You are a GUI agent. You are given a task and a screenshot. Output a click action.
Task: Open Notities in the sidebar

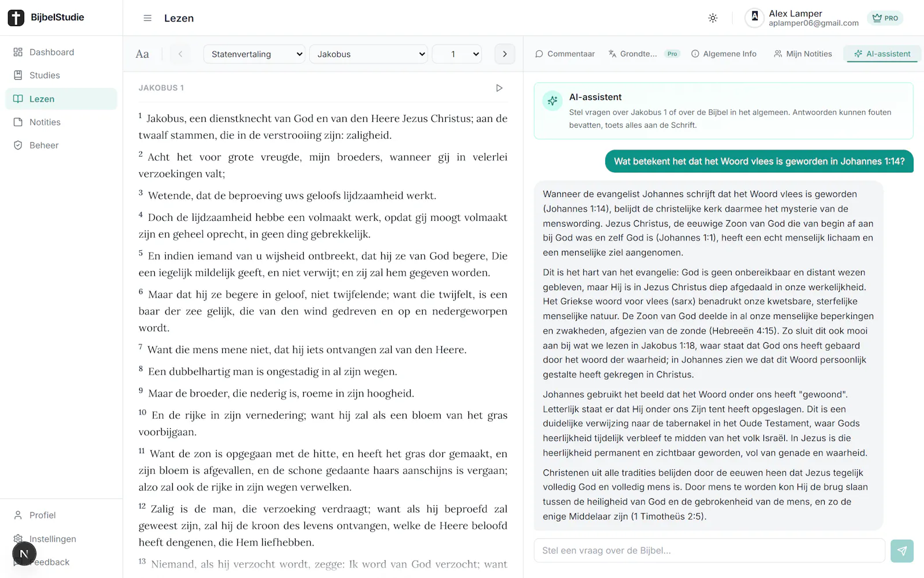(61, 122)
